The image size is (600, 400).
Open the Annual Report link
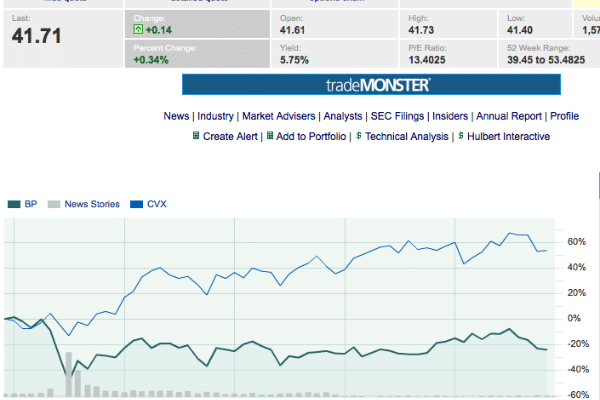(x=509, y=116)
